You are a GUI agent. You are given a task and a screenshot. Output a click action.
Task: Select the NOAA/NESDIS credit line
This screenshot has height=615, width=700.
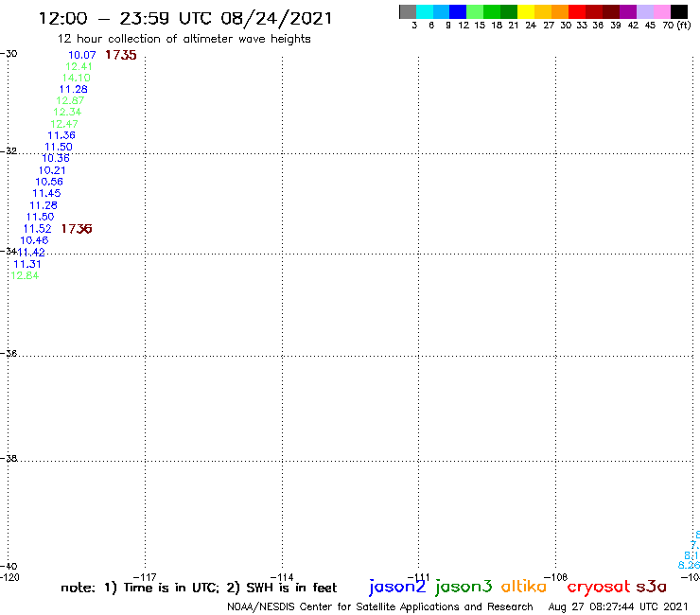click(380, 606)
